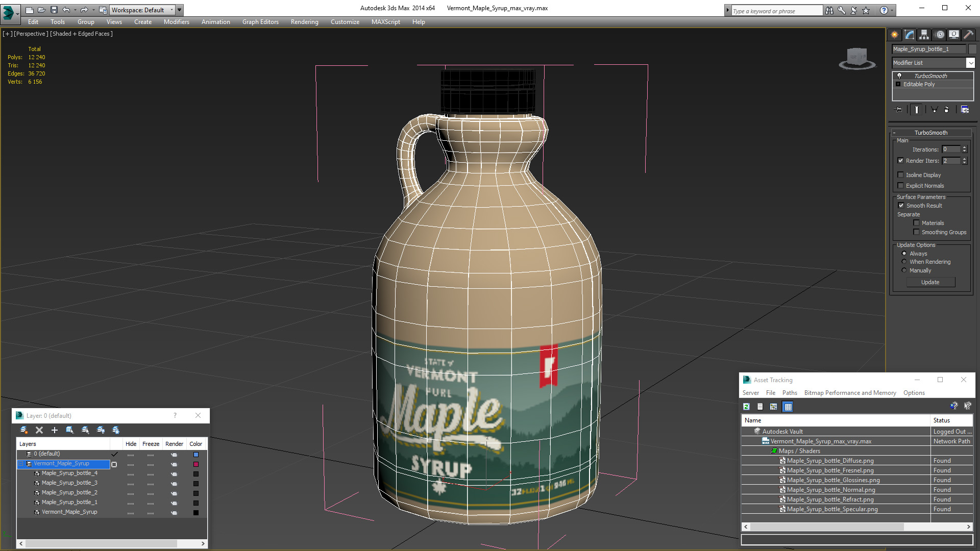Image resolution: width=980 pixels, height=551 pixels.
Task: Open Asset Tracking Paths menu
Action: (789, 393)
